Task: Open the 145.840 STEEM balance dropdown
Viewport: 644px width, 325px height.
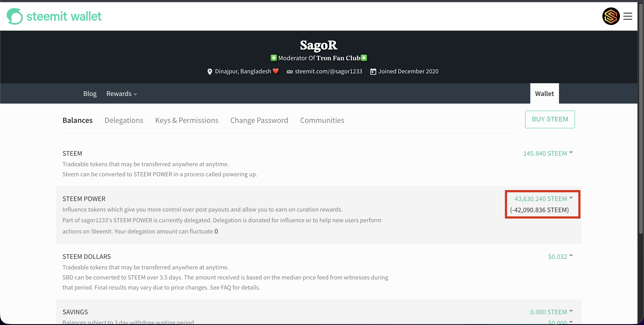Action: pyautogui.click(x=548, y=153)
